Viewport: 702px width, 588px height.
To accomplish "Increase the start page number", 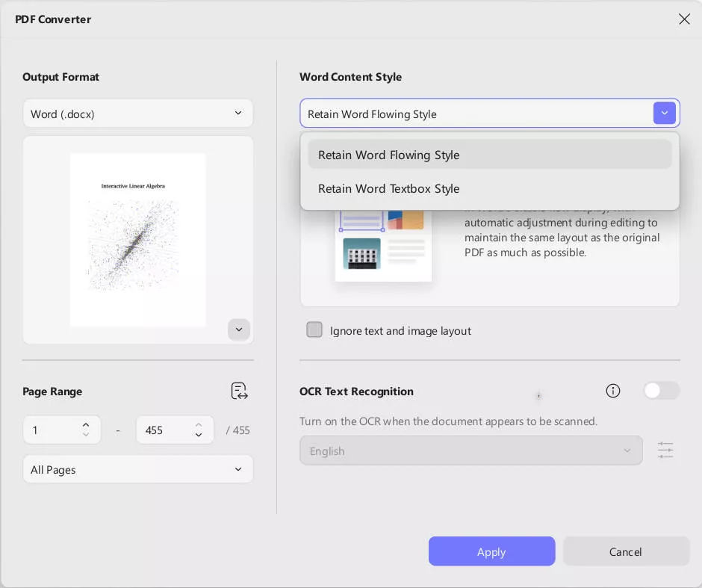I will click(x=86, y=424).
